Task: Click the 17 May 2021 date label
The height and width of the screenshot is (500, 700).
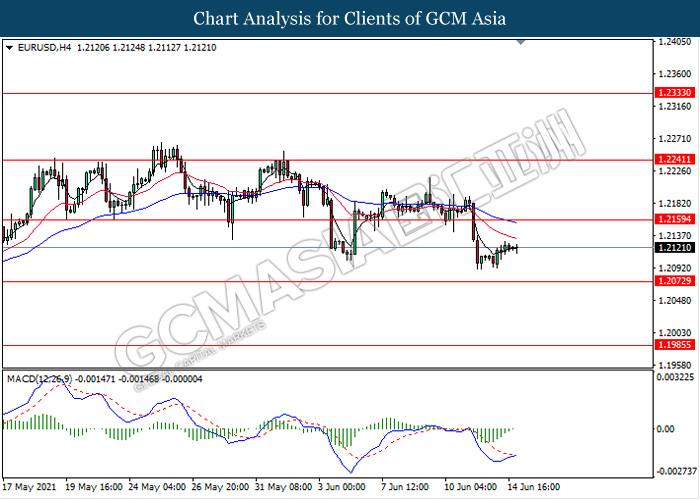Action: [29, 487]
